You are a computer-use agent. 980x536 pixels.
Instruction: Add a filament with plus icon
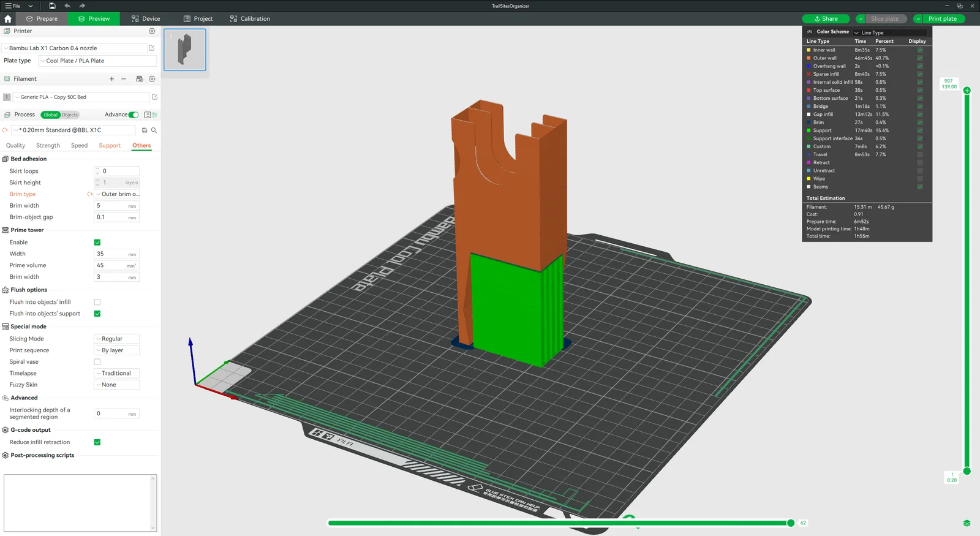111,79
